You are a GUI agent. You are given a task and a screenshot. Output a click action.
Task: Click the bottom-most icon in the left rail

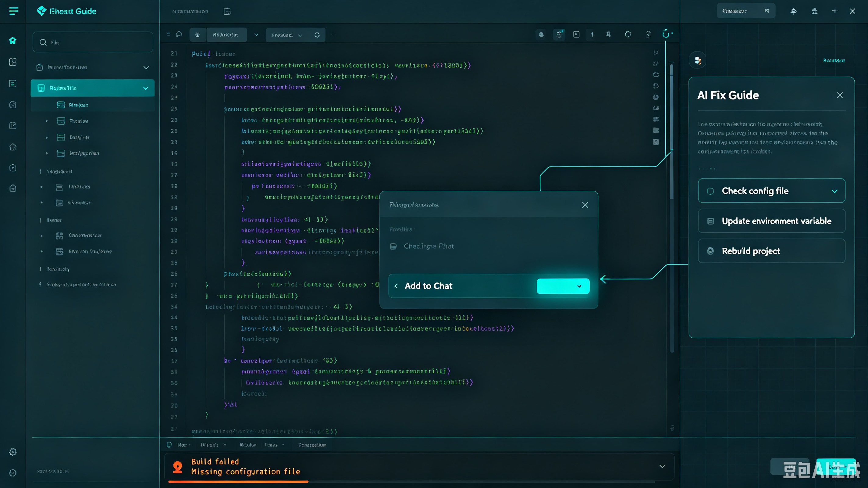pos(13,473)
